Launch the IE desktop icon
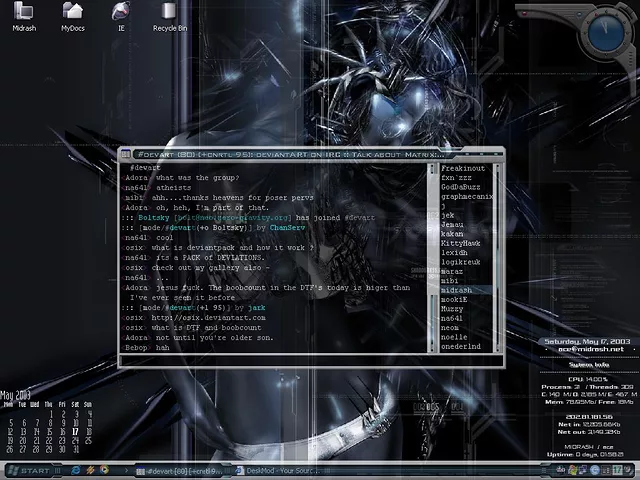 tap(121, 16)
